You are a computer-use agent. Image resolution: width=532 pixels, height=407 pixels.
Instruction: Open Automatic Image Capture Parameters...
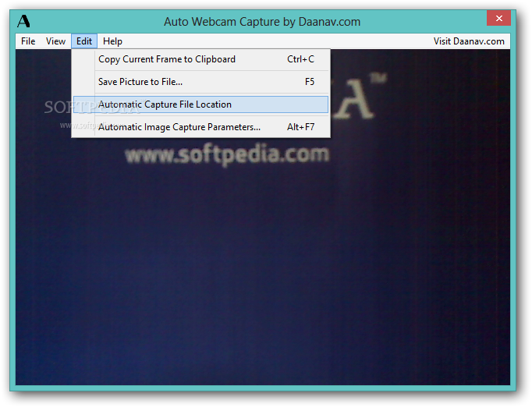pyautogui.click(x=200, y=127)
